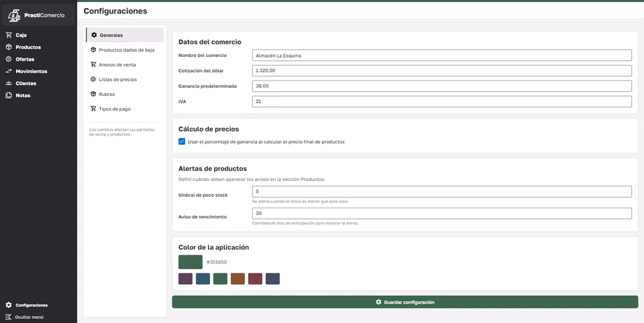Click the Alertas de productos heading
This screenshot has width=644, height=323.
pyautogui.click(x=213, y=169)
